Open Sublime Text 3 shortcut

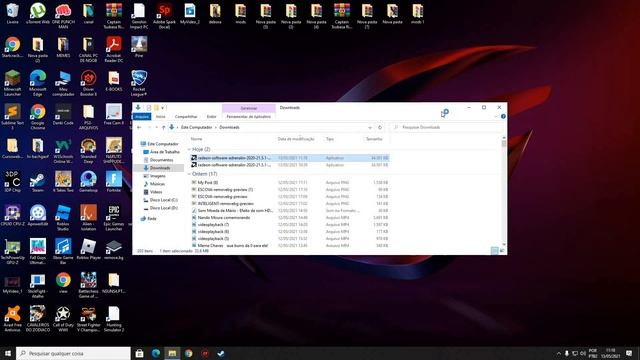(12, 117)
